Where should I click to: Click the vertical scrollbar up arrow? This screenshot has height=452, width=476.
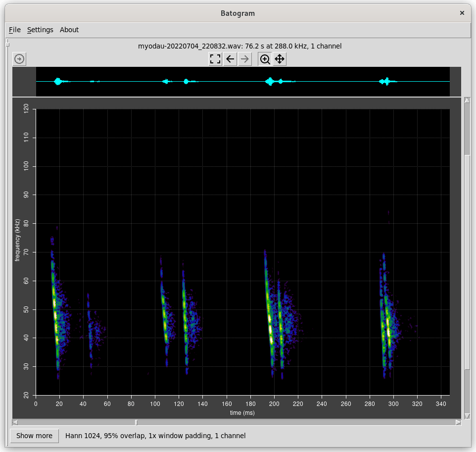tap(467, 101)
